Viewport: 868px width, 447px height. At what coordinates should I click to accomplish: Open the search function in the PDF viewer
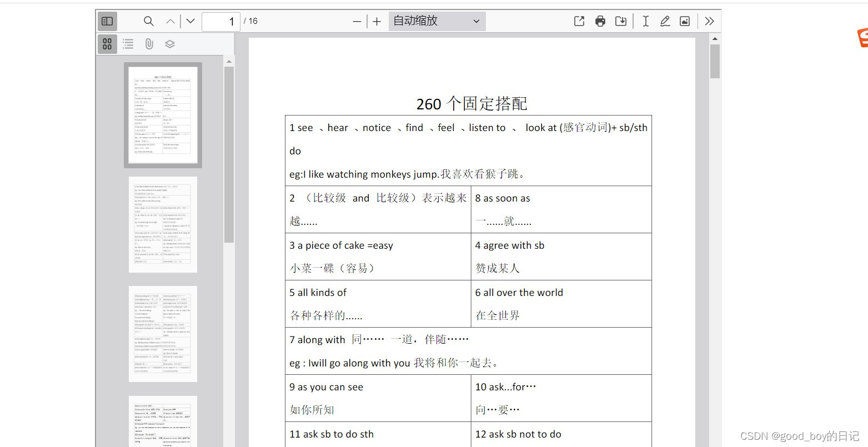coord(148,21)
